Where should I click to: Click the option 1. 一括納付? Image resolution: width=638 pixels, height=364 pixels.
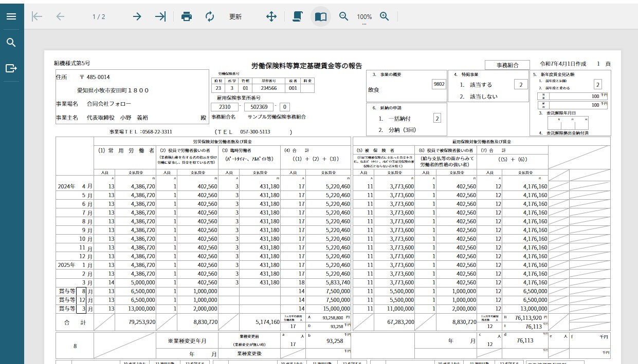394,119
